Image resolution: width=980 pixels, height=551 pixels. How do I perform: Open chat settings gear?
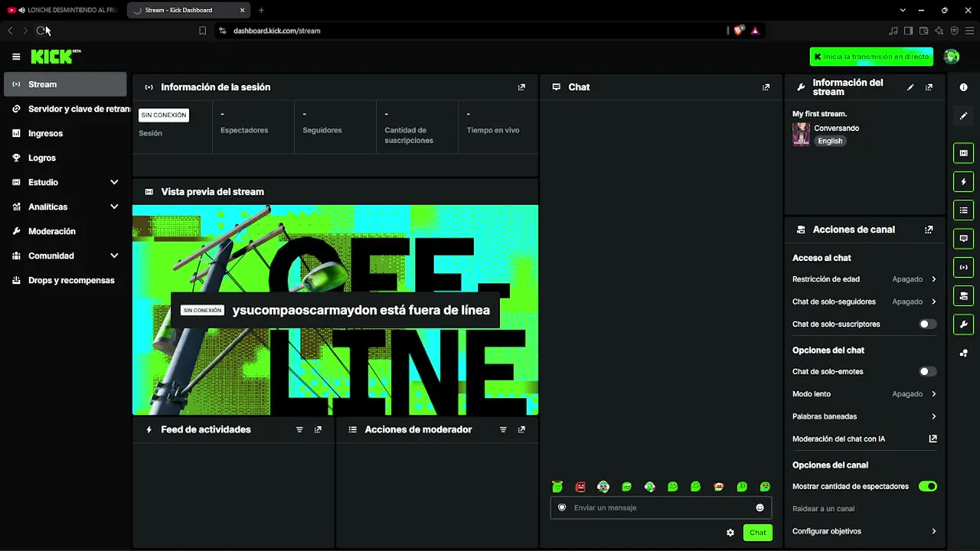tap(730, 533)
